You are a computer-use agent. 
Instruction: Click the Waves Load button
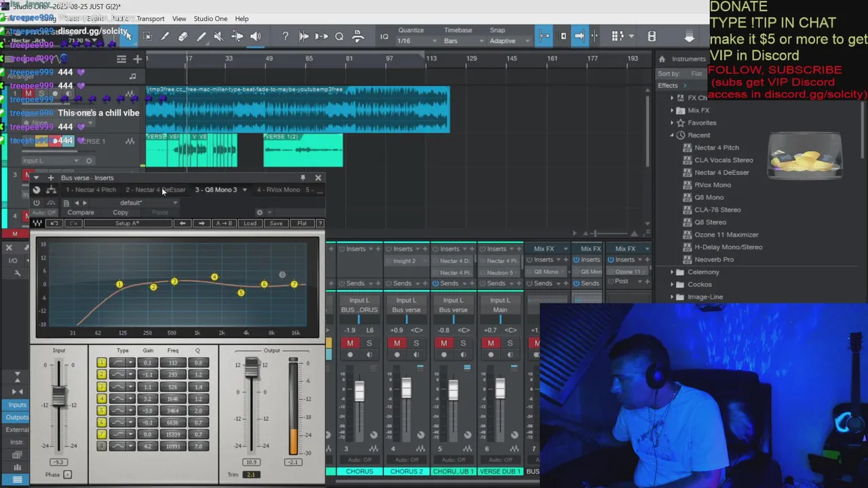tap(250, 223)
